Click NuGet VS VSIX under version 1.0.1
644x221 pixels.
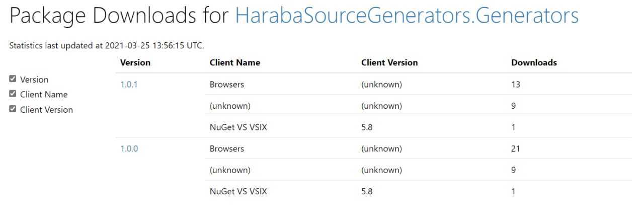click(238, 127)
